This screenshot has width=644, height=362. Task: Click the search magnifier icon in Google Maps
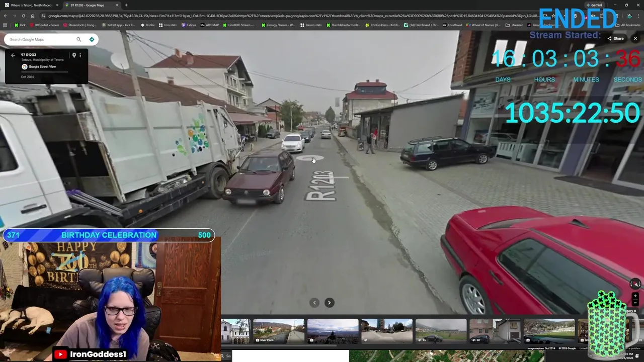click(78, 39)
